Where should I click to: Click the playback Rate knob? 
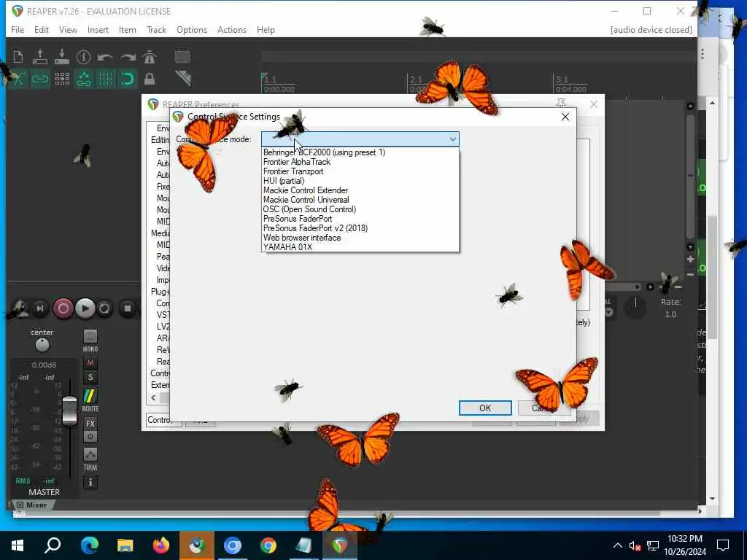pos(635,308)
